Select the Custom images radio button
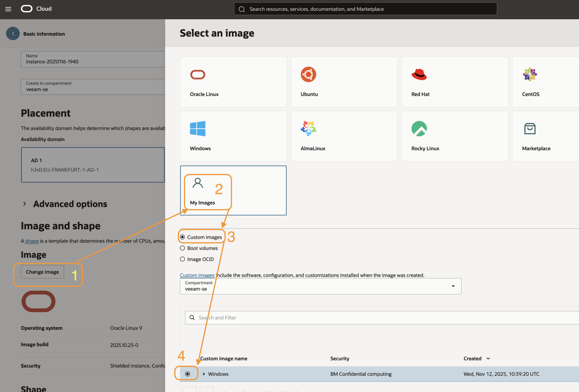The height and width of the screenshot is (392, 579). (182, 237)
